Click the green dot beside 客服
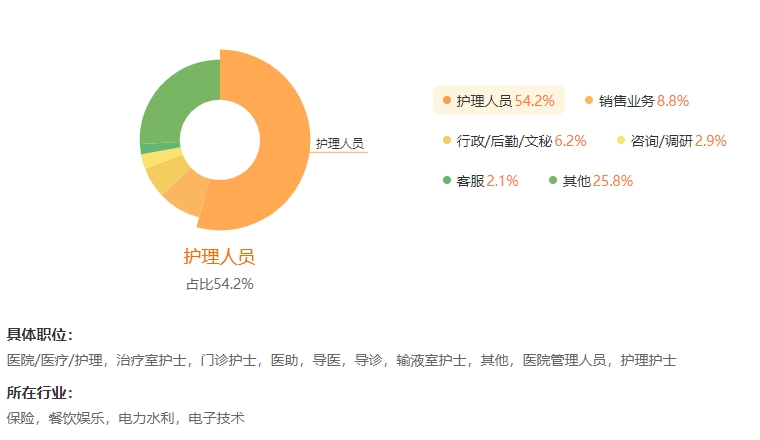Image resolution: width=760 pixels, height=440 pixels. (447, 181)
